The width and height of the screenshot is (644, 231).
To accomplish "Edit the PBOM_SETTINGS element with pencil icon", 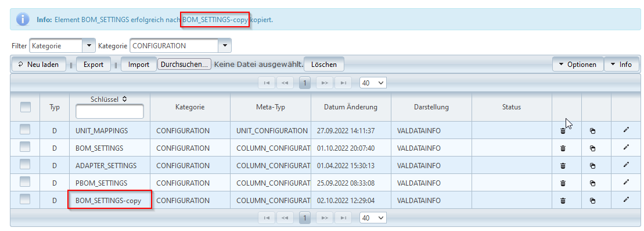I will click(626, 182).
